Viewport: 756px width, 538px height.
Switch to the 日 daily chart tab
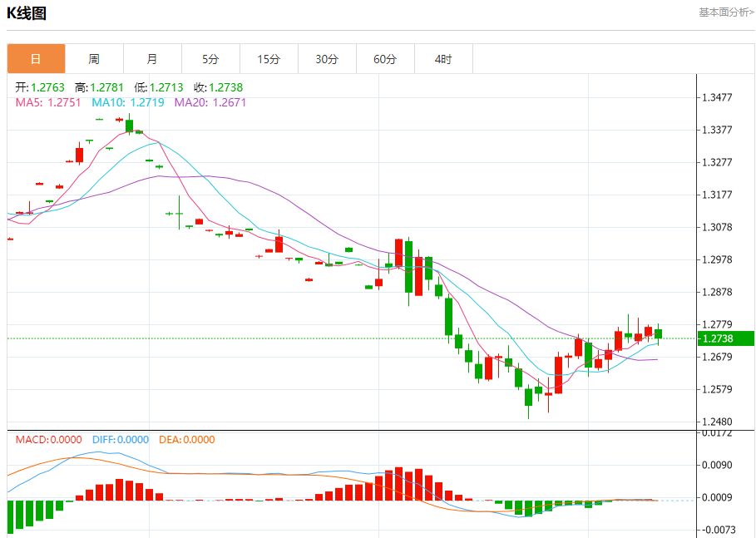click(36, 59)
